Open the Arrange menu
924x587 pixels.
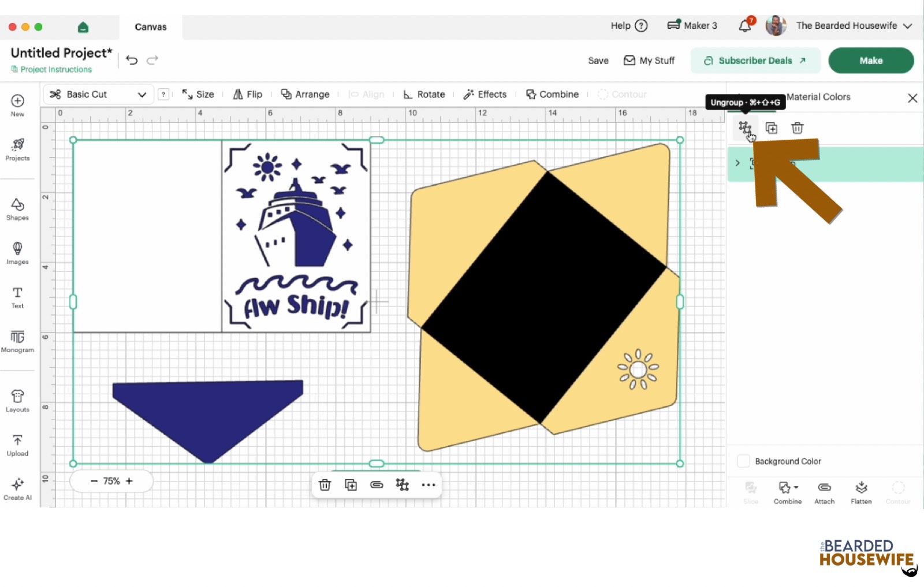pyautogui.click(x=305, y=95)
